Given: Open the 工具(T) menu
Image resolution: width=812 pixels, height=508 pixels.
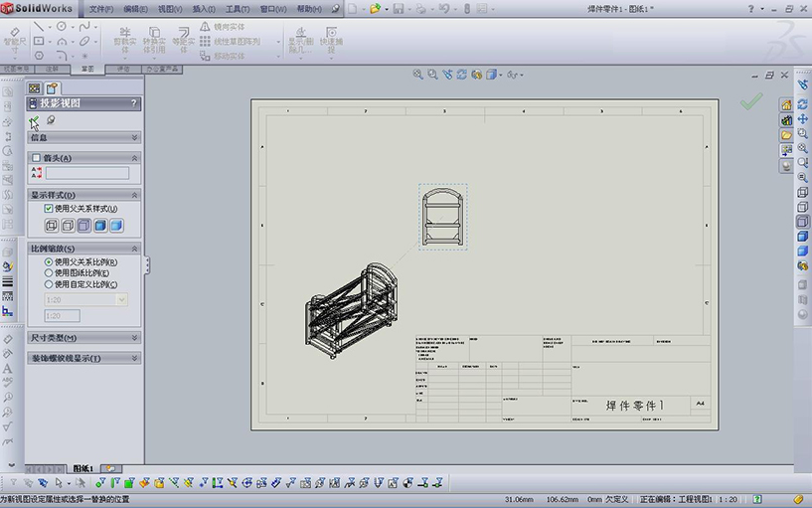Looking at the screenshot, I should click(x=238, y=9).
